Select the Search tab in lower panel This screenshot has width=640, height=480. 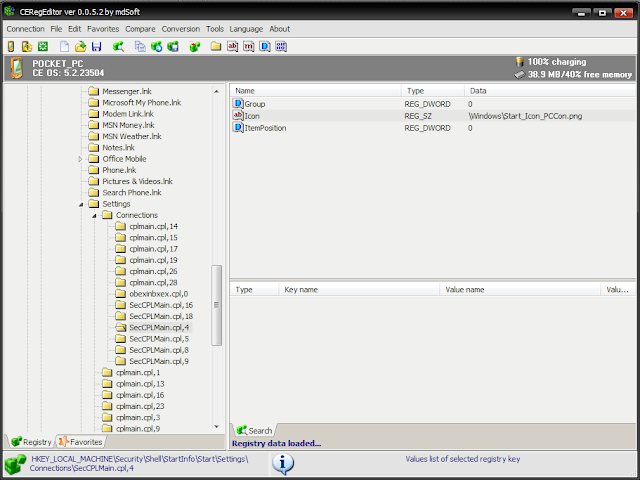tap(254, 431)
